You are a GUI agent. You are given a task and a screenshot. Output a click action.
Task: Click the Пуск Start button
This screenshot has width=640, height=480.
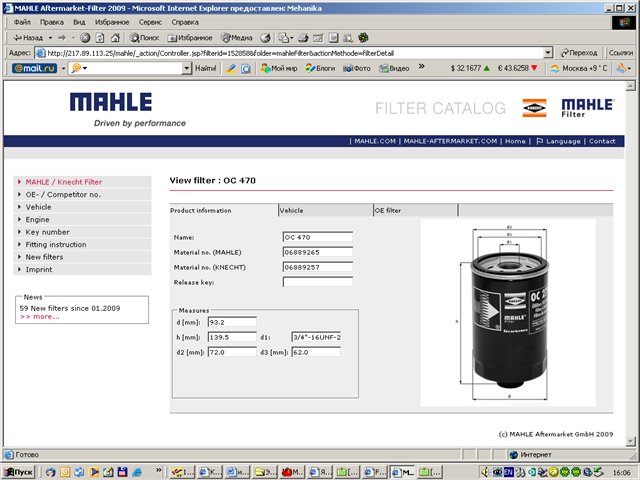click(19, 472)
